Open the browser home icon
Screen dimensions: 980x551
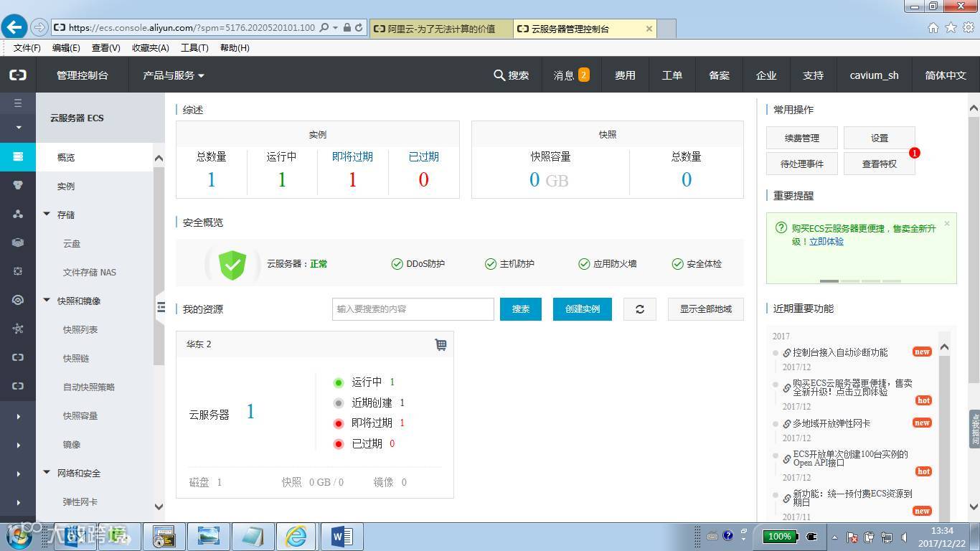click(x=933, y=27)
